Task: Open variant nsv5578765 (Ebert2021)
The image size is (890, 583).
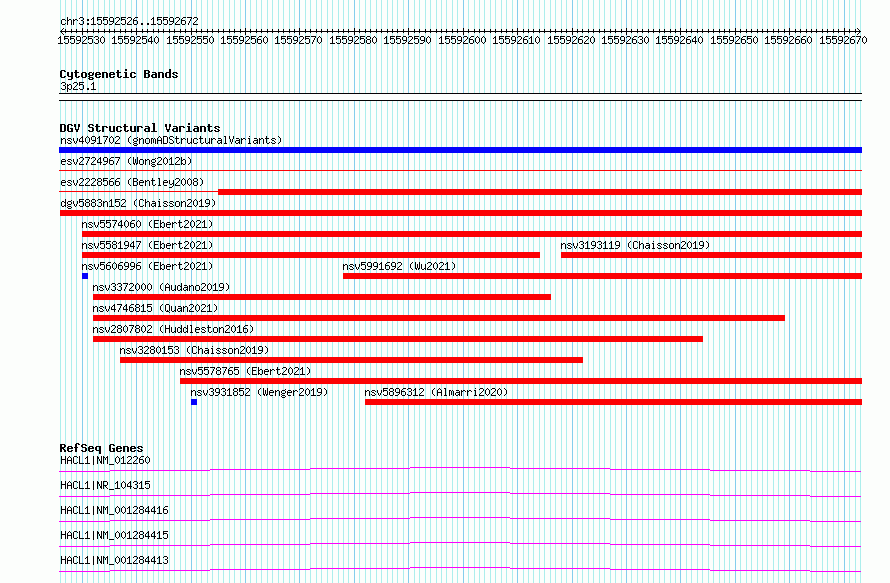Action: [x=245, y=371]
